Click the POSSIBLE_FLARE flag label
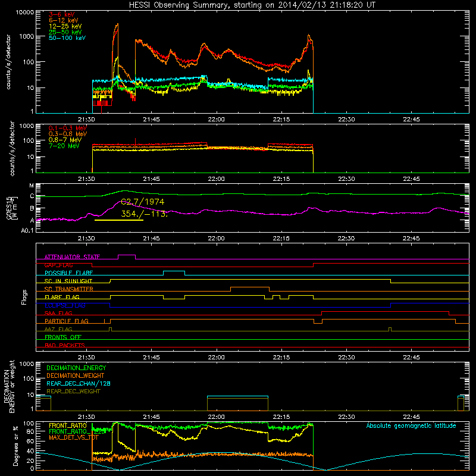This screenshot has width=476, height=476. pos(68,273)
